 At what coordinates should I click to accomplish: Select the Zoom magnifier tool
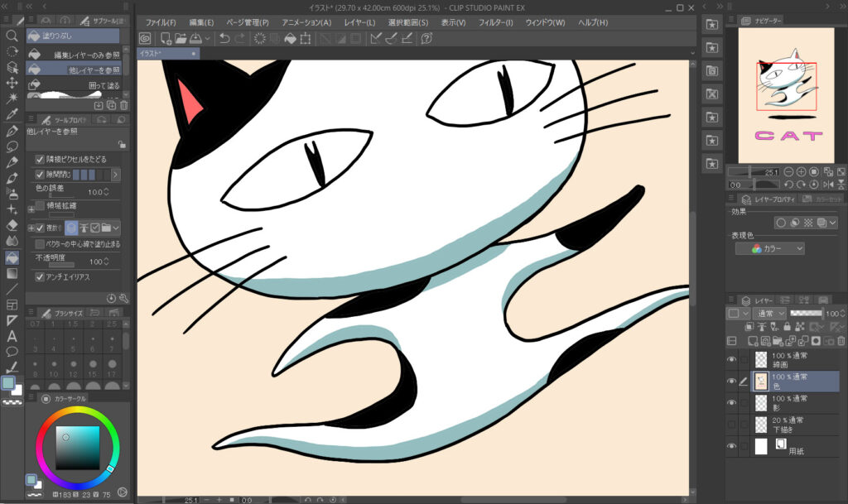tap(12, 36)
